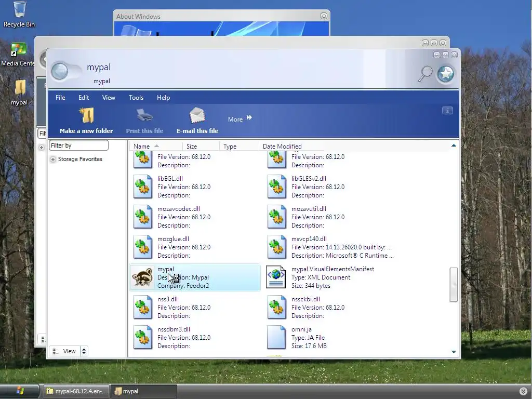Image resolution: width=532 pixels, height=399 pixels.
Task: Click the scroll up arrow in file list
Action: 454,145
